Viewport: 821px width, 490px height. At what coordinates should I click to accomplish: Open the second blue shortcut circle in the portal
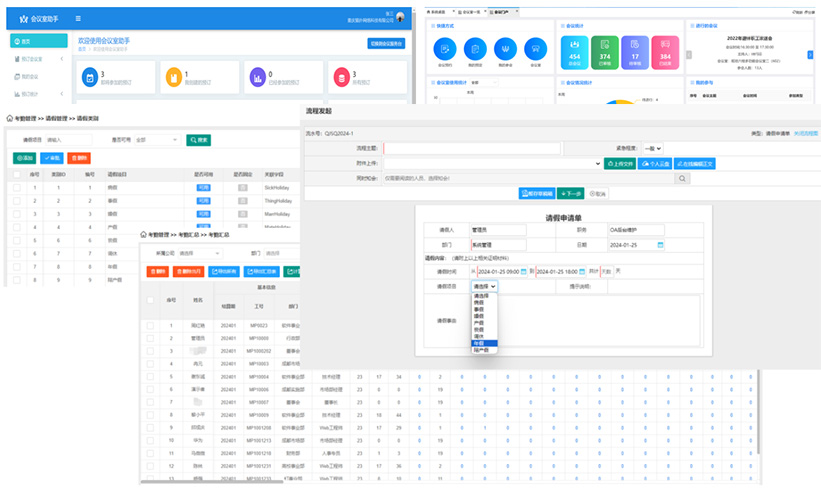click(x=475, y=49)
